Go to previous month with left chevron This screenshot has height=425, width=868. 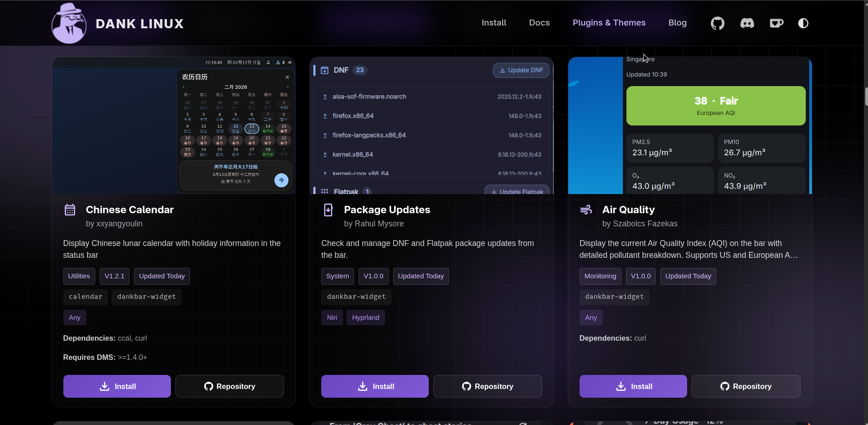point(184,87)
